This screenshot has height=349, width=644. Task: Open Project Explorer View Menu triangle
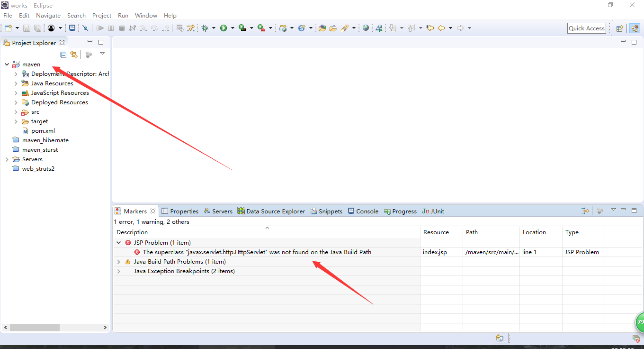point(102,54)
